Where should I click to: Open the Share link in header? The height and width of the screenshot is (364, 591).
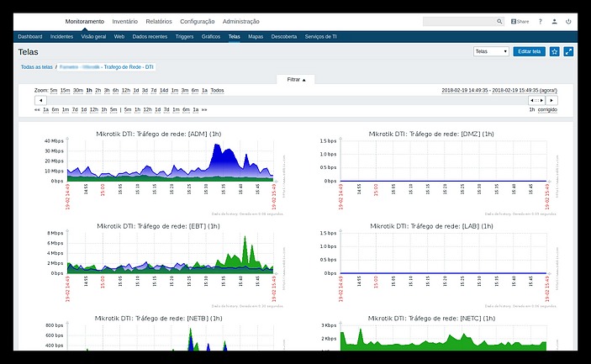520,21
